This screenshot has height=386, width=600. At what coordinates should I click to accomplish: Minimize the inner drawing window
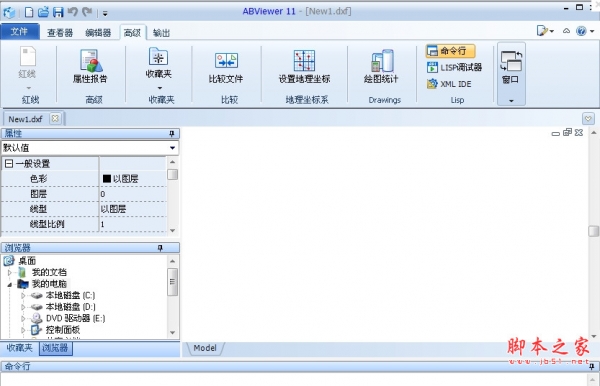tap(556, 134)
